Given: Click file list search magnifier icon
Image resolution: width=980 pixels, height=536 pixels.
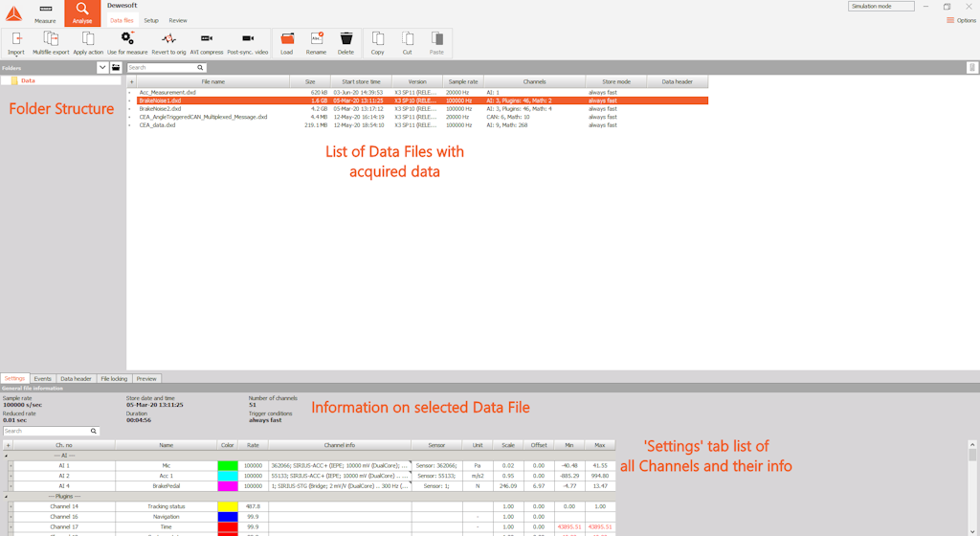Looking at the screenshot, I should 200,67.
